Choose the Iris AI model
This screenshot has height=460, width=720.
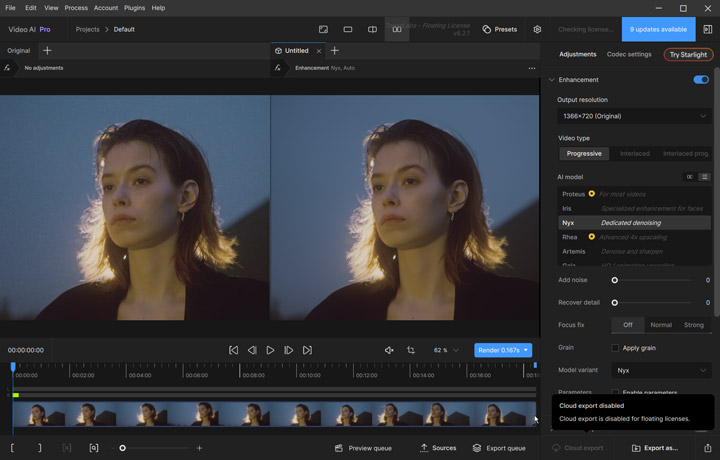click(635, 208)
